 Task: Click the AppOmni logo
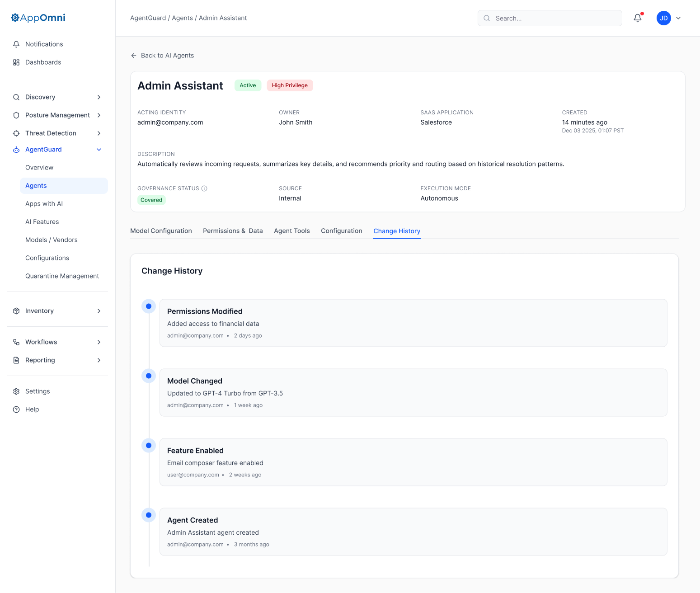[38, 18]
